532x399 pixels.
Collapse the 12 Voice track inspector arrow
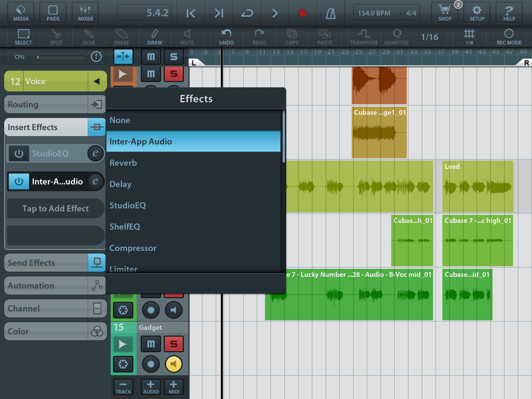click(97, 81)
